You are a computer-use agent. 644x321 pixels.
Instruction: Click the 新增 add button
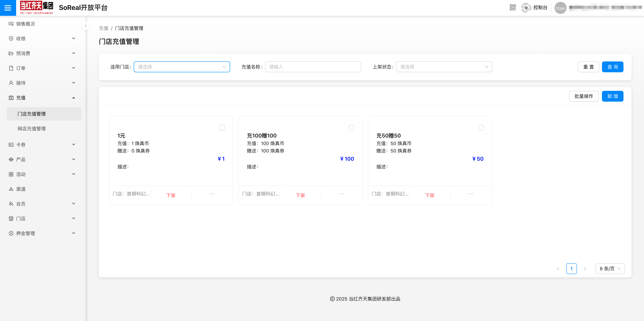point(613,96)
